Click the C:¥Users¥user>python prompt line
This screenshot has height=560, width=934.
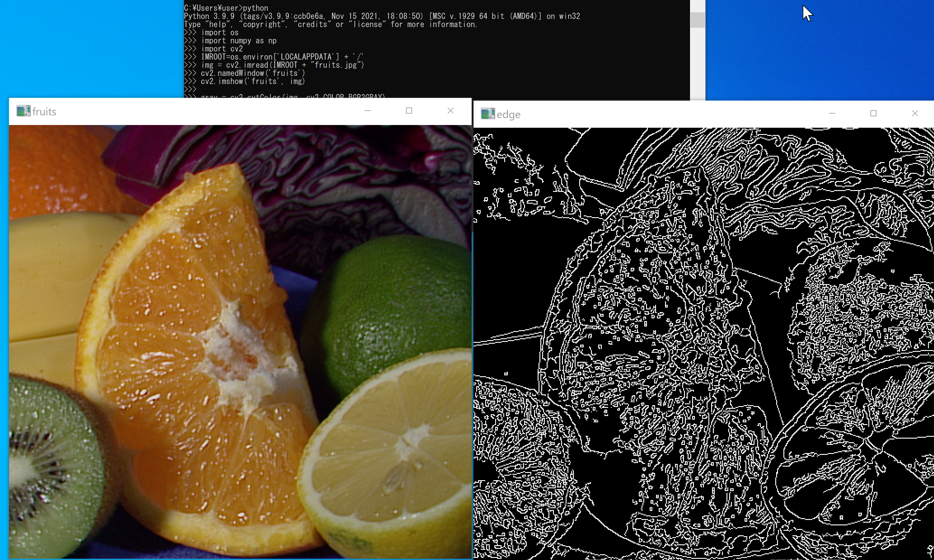226,8
